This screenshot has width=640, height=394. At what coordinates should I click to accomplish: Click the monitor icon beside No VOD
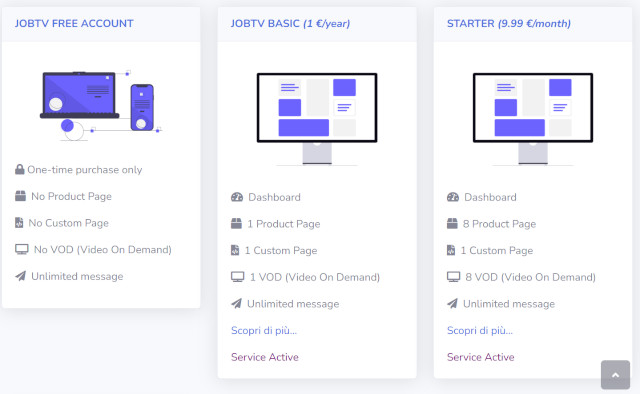click(22, 249)
